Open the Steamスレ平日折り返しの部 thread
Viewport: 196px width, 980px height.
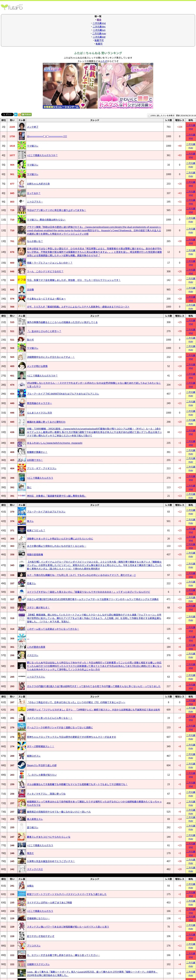coord(42,765)
